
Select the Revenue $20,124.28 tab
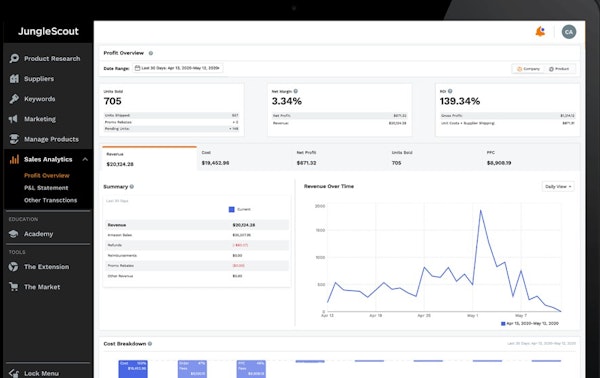(149, 158)
